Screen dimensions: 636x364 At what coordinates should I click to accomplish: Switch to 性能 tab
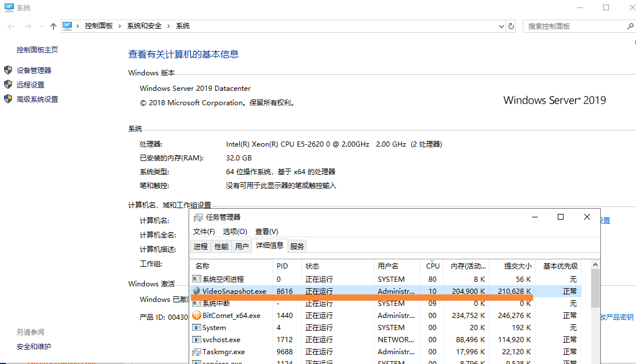221,246
